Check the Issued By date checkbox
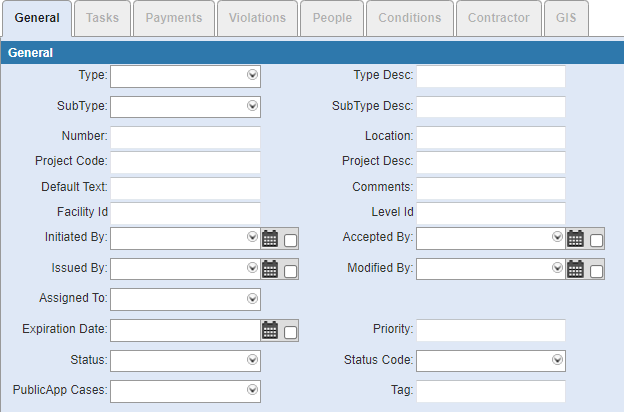624x412 pixels. point(291,271)
